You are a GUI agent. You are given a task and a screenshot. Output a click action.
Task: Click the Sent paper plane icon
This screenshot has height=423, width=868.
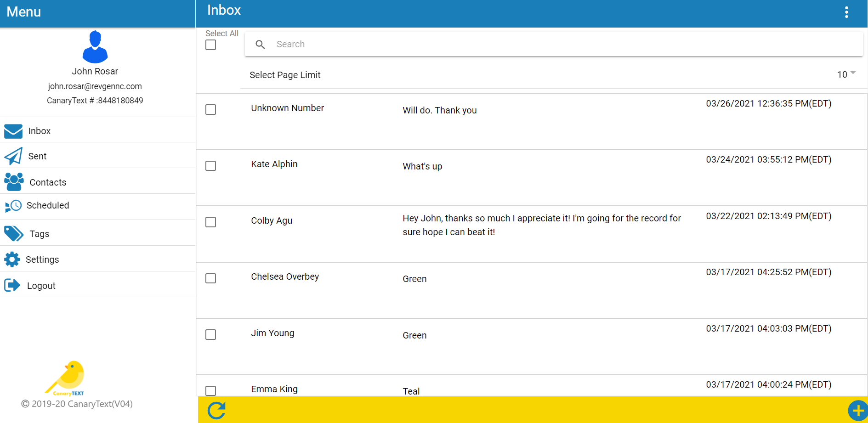pyautogui.click(x=13, y=156)
